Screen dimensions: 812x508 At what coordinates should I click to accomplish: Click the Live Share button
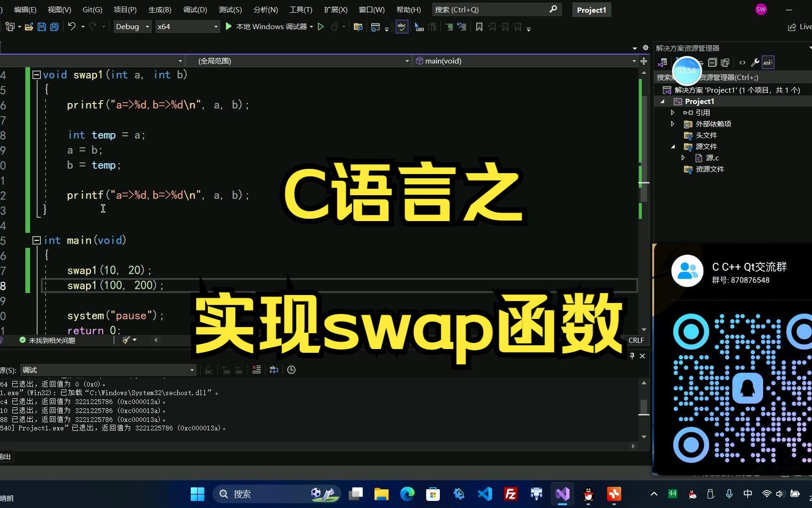(x=800, y=27)
